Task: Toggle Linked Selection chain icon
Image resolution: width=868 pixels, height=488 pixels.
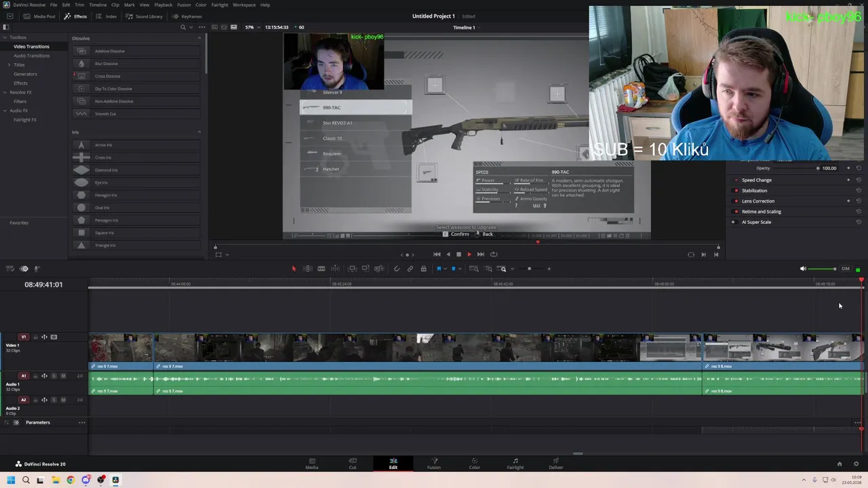Action: 410,269
